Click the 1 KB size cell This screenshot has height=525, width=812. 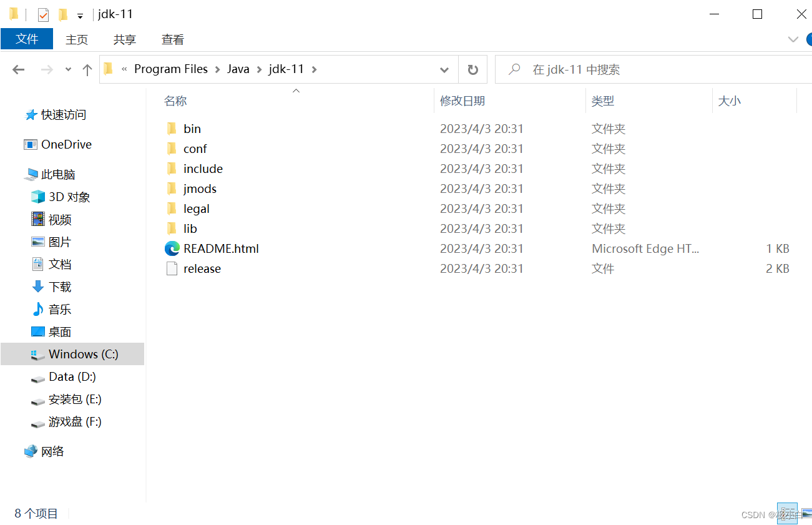click(778, 248)
